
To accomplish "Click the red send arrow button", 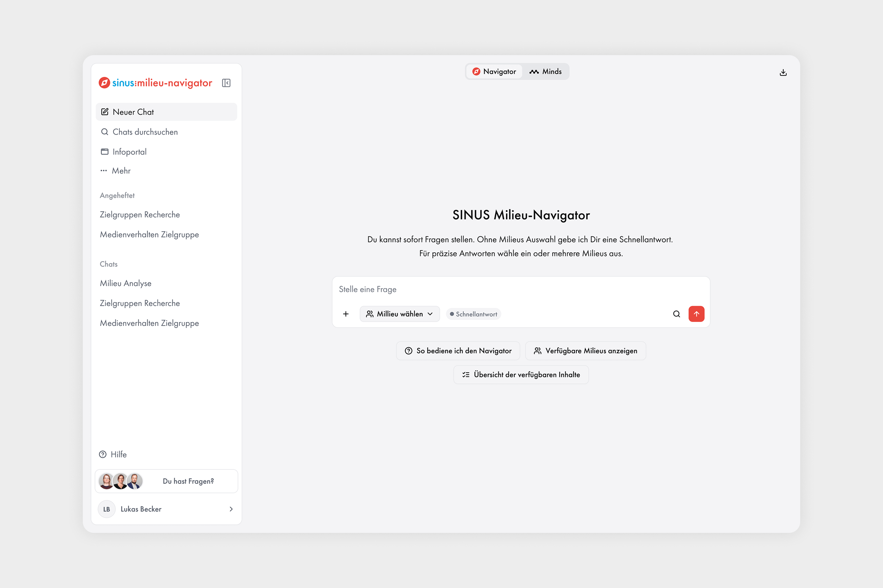I will point(696,314).
